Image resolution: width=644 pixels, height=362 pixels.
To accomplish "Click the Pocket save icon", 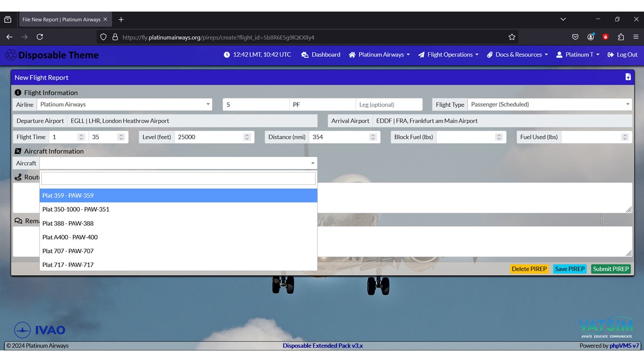I will click(x=576, y=37).
